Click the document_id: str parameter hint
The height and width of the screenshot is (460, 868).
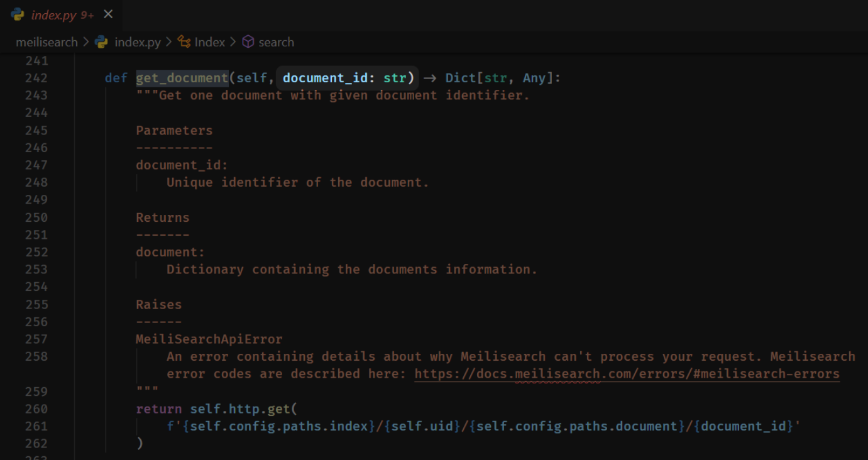[x=348, y=78]
